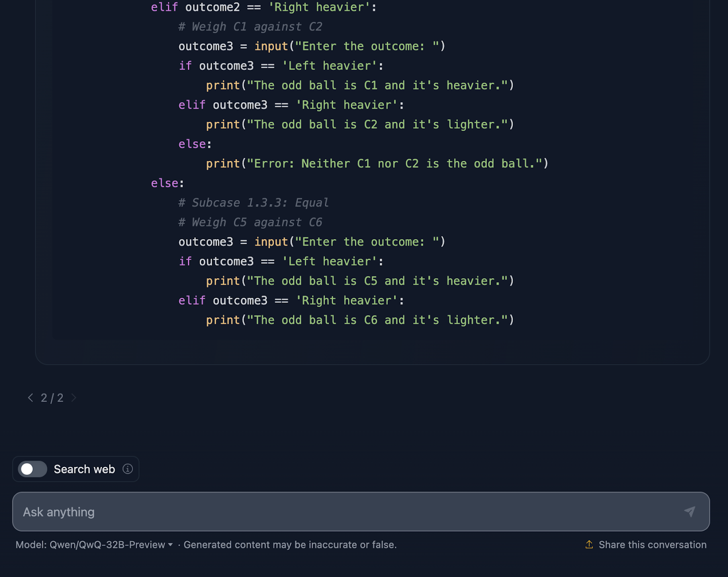The image size is (728, 577).
Task: Click the send message arrow icon
Action: [690, 512]
